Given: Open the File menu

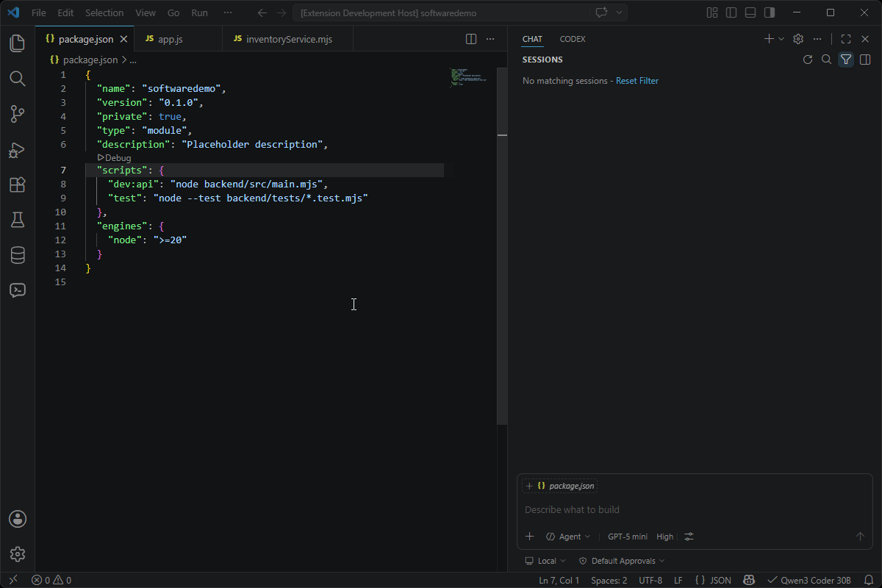Looking at the screenshot, I should 38,12.
